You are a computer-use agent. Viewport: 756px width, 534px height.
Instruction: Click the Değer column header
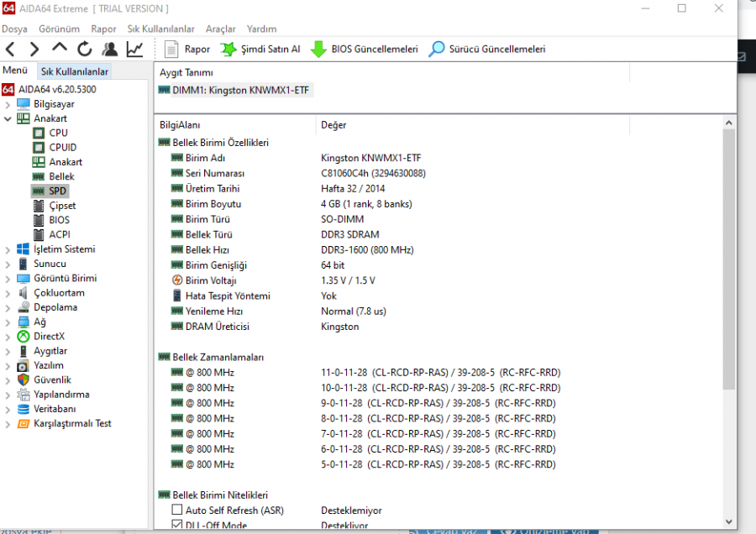333,125
